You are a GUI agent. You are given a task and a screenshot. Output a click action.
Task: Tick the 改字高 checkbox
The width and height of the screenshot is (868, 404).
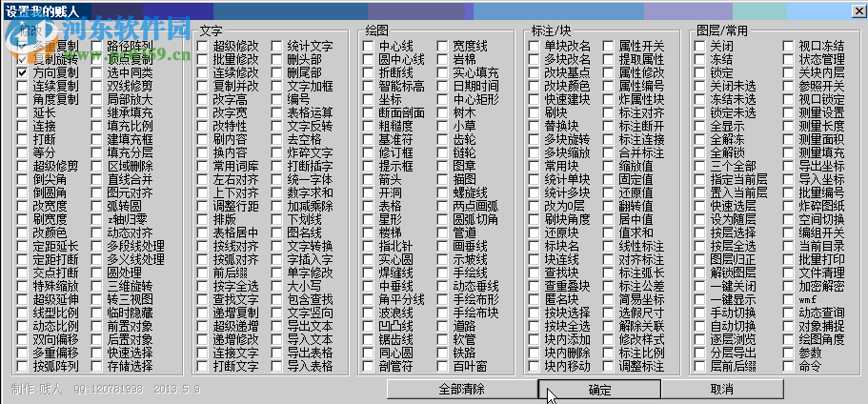coord(203,100)
